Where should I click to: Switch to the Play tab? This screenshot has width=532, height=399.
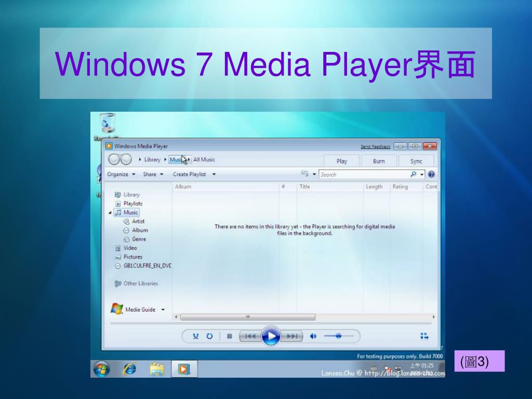coord(342,161)
